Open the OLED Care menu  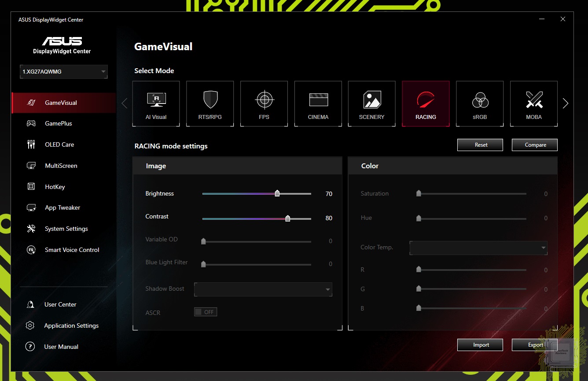pyautogui.click(x=59, y=144)
